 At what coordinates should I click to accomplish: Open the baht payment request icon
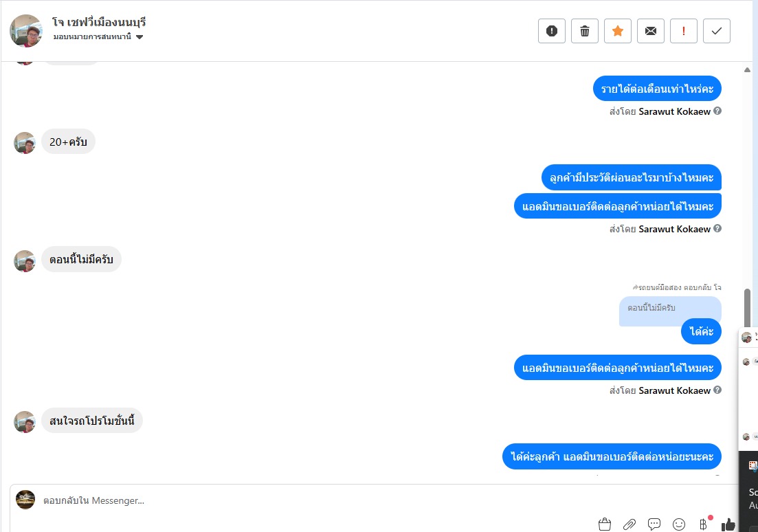point(704,524)
